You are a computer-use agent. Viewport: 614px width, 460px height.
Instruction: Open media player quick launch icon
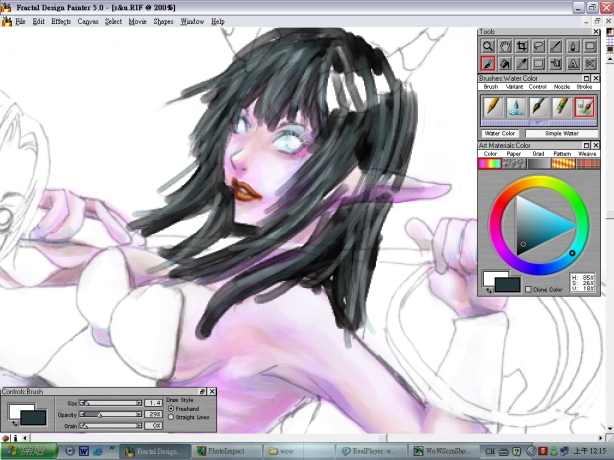point(70,451)
